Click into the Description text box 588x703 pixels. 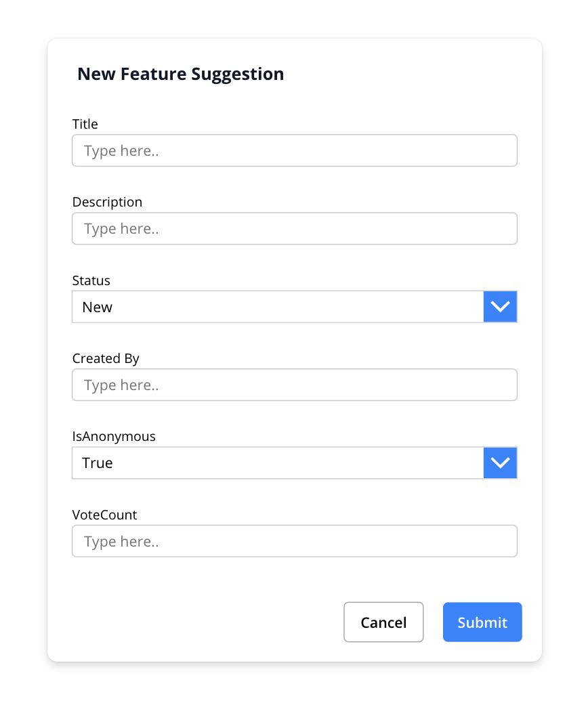pyautogui.click(x=294, y=229)
